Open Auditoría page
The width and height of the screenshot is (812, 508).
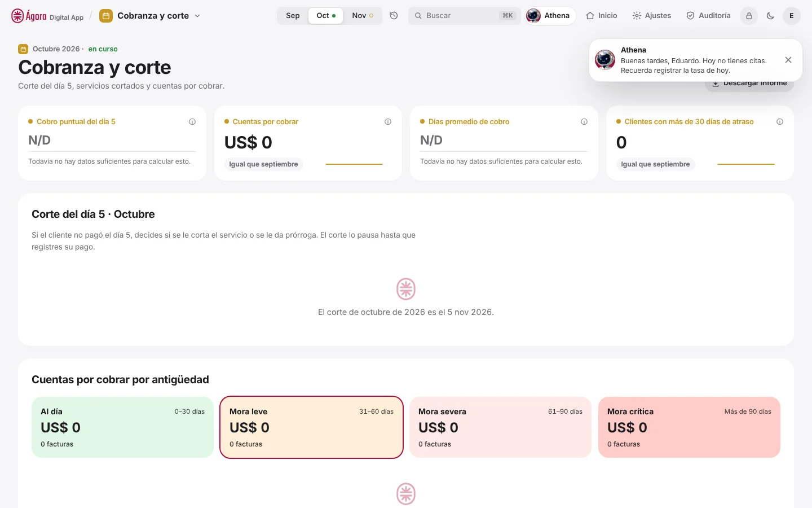click(708, 16)
